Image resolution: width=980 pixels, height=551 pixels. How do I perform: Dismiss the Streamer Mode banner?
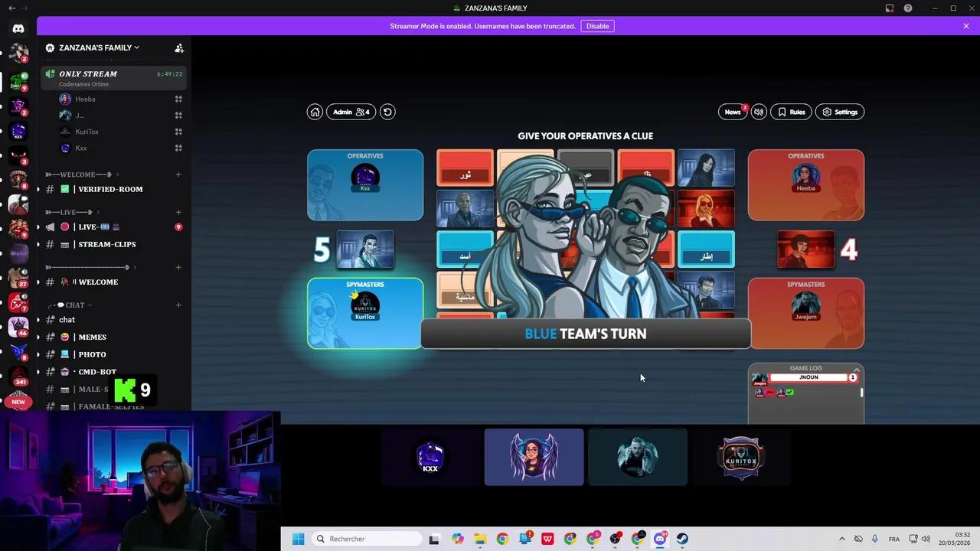click(x=966, y=26)
